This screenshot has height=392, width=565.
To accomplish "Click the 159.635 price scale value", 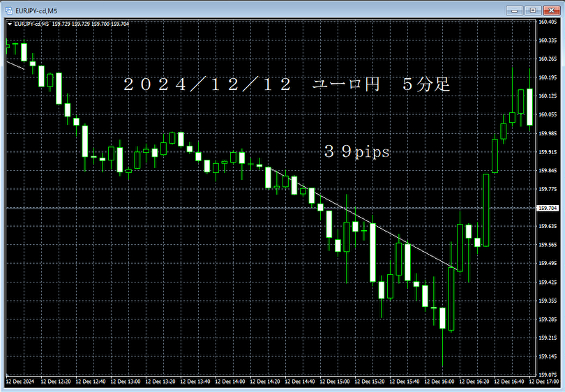I will pyautogui.click(x=548, y=226).
